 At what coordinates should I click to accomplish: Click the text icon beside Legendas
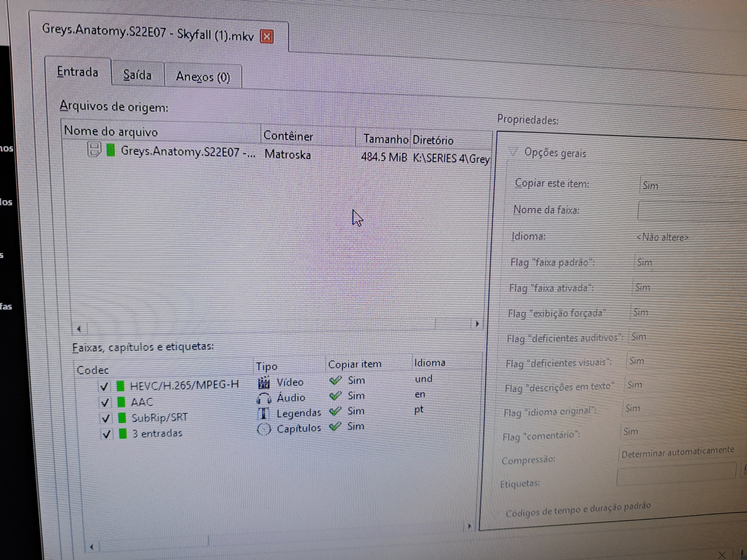pyautogui.click(x=264, y=413)
